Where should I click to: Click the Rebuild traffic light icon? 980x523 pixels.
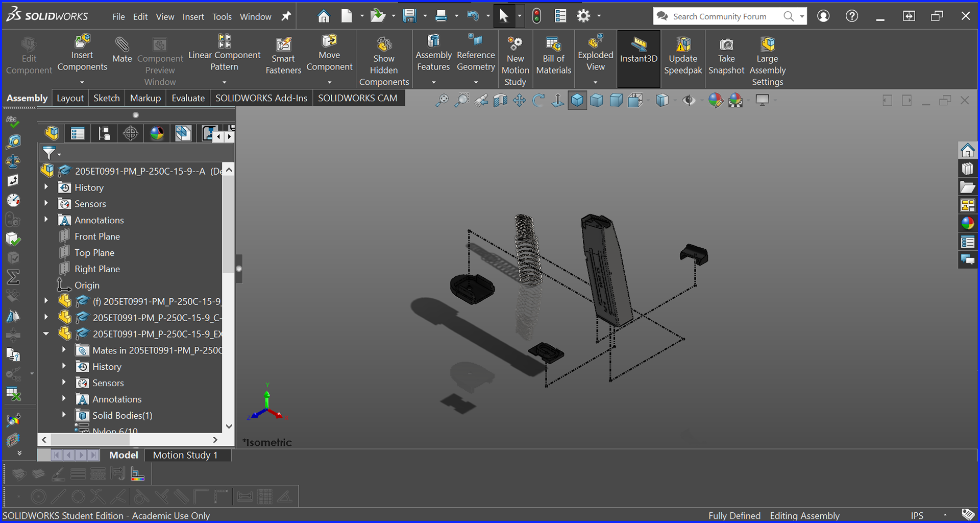point(536,16)
